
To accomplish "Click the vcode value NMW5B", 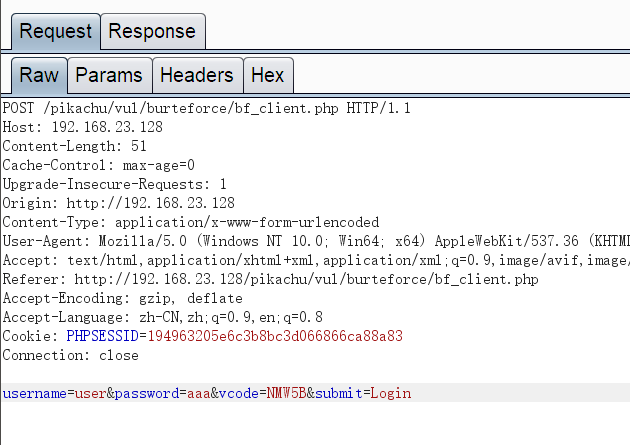I will pyautogui.click(x=286, y=393).
